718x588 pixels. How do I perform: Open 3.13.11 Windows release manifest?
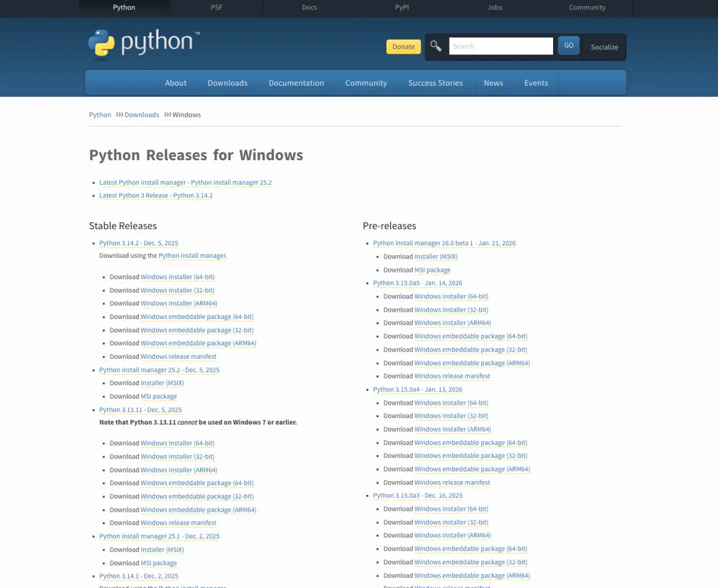[x=179, y=523]
